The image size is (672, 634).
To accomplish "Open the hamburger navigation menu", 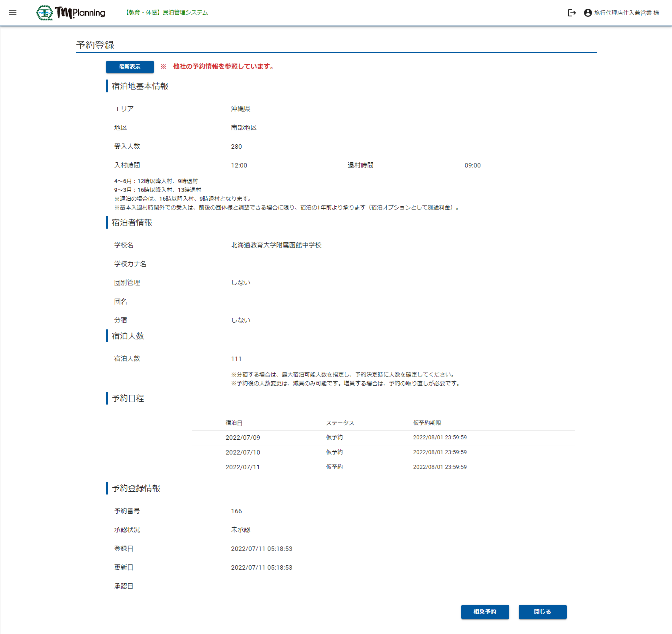I will (x=13, y=13).
